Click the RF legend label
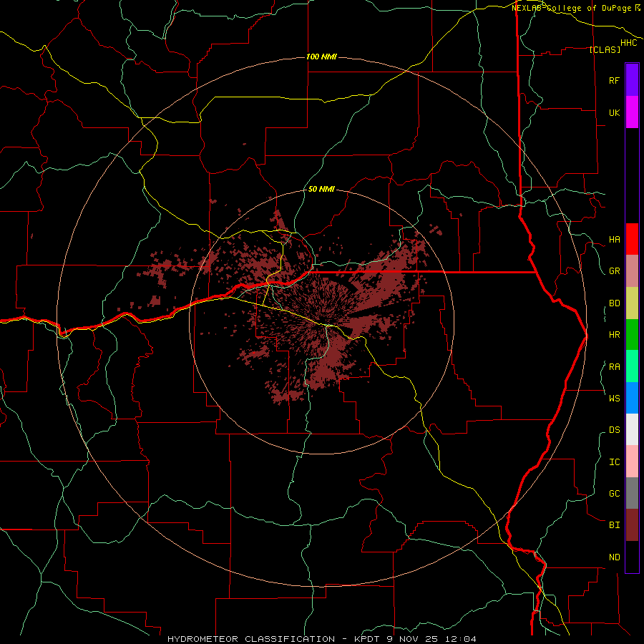 [614, 80]
